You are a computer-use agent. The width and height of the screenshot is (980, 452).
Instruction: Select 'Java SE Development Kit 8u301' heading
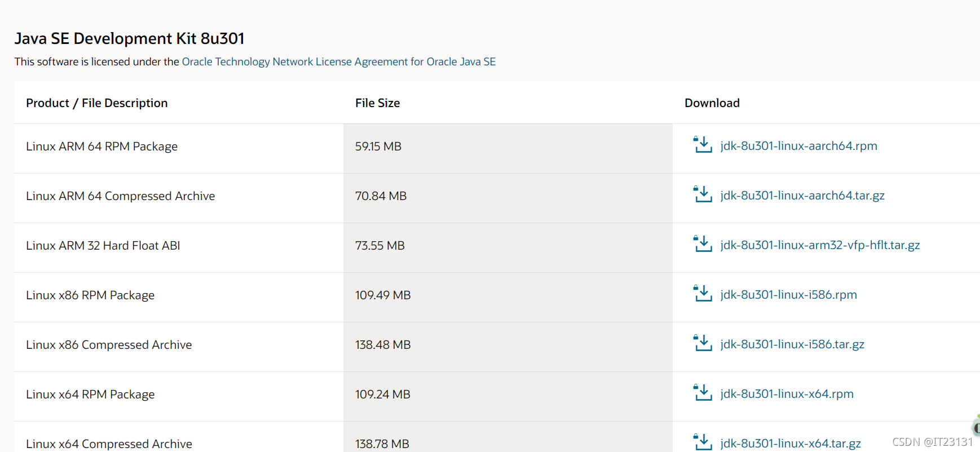point(129,38)
